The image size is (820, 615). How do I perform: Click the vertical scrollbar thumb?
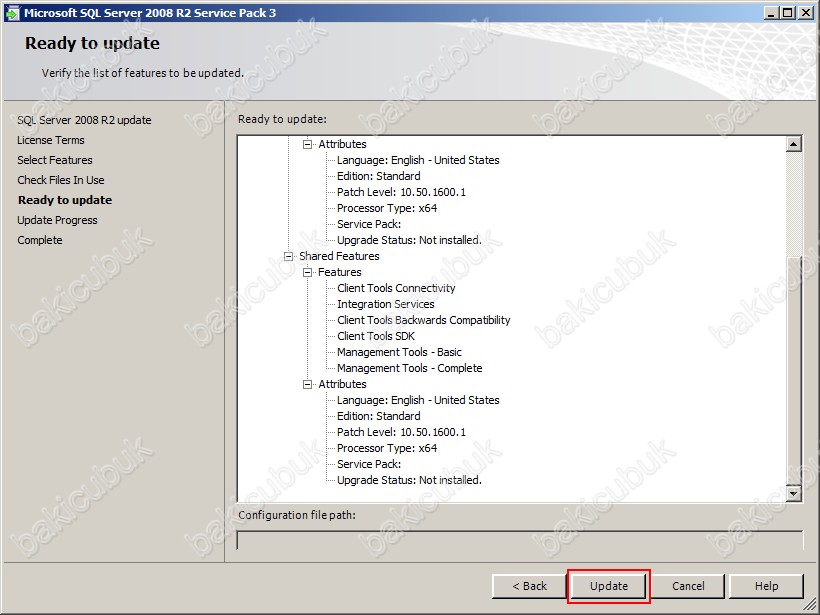point(793,370)
